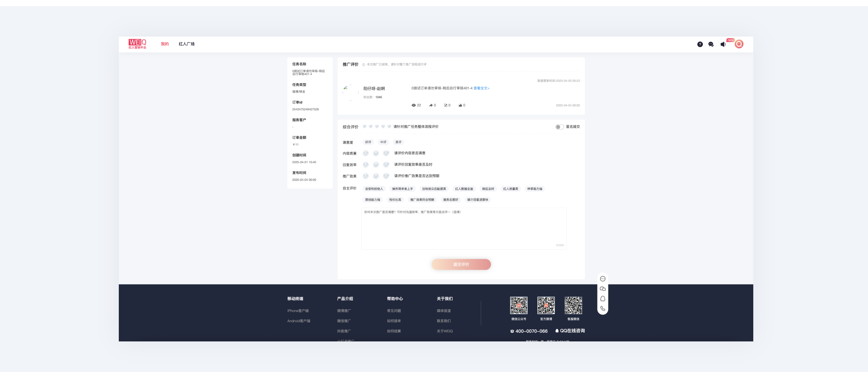Click the floating WeChat icon
The width and height of the screenshot is (868, 378).
coord(603,289)
